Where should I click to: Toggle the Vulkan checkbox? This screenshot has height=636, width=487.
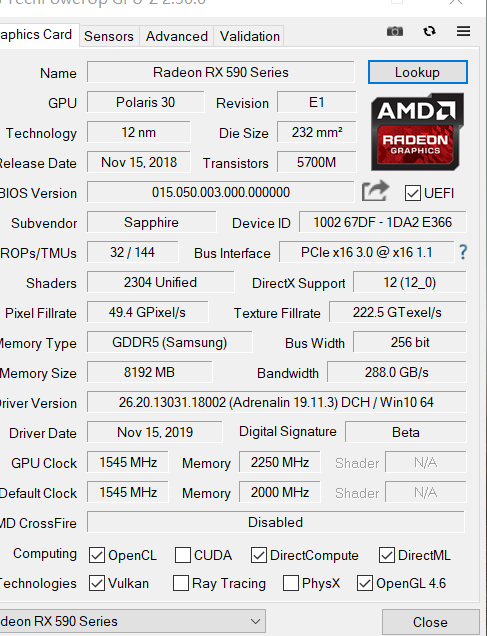click(x=97, y=583)
